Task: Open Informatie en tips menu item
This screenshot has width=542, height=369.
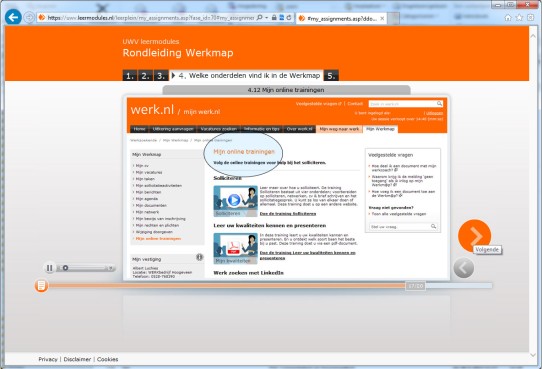Action: [x=262, y=129]
